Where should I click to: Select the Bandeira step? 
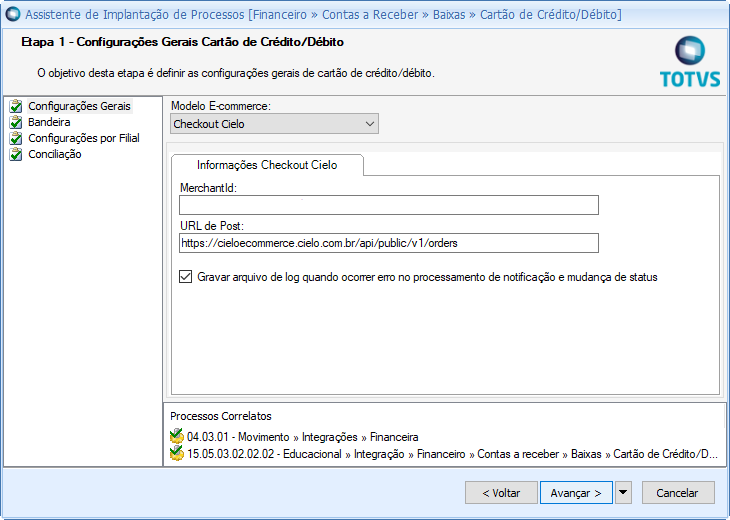[x=49, y=122]
